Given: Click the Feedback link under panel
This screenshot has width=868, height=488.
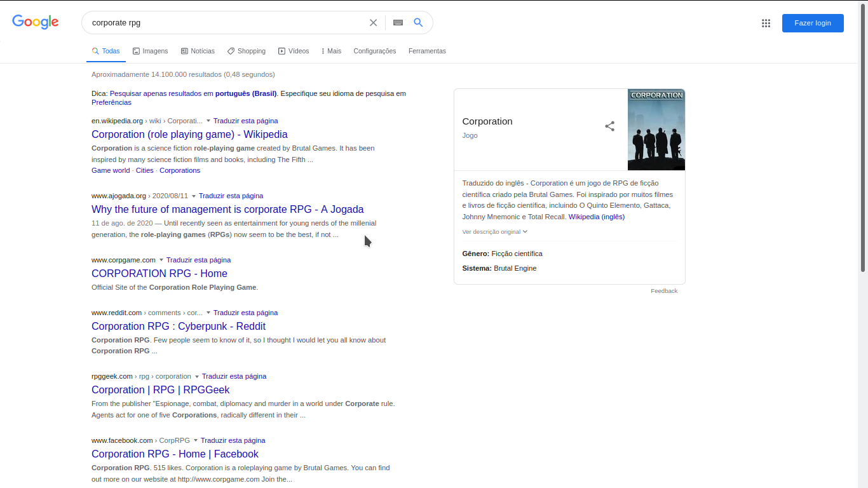Looking at the screenshot, I should [664, 291].
